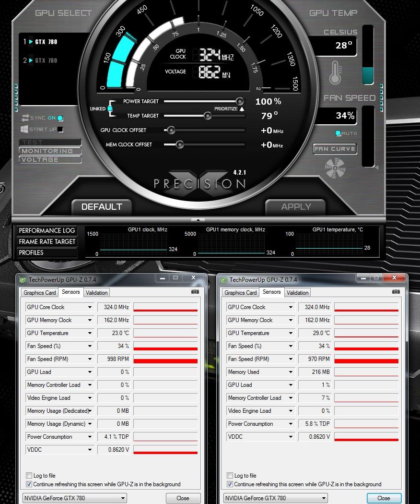This screenshot has height=504, width=420.
Task: Open NVIDIA GeForce GTX 780 selector in left GPU-Z
Action: click(x=74, y=498)
